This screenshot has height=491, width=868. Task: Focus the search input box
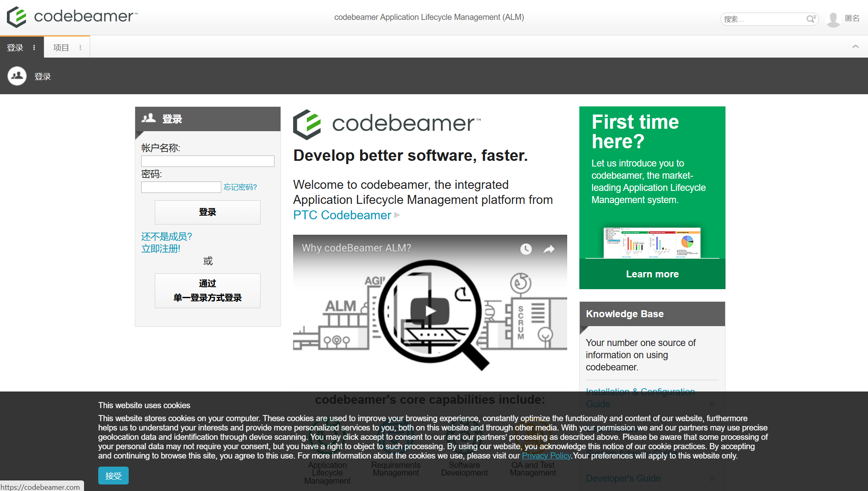[x=763, y=19]
